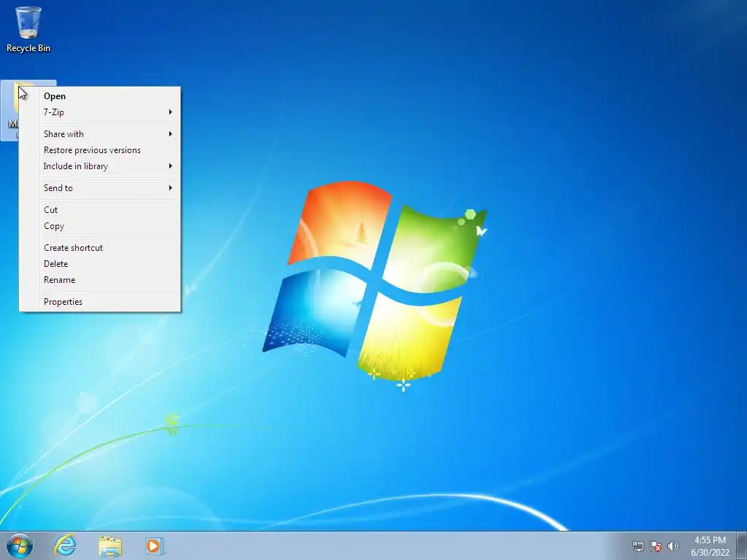Expand the Share with submenu
This screenshot has height=560, width=747.
pos(99,134)
